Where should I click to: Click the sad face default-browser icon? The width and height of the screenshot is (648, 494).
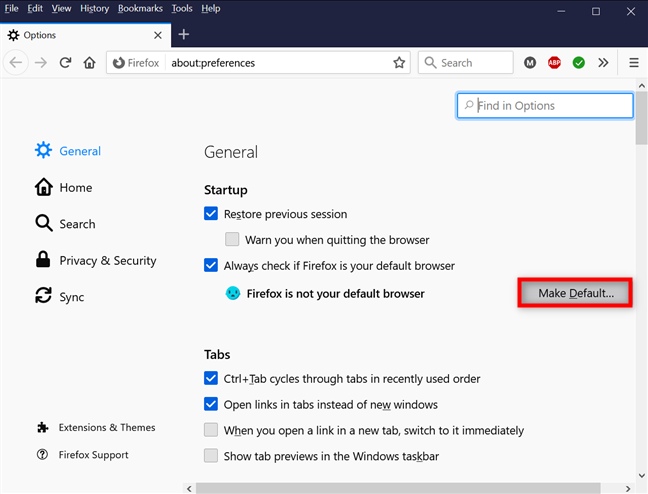pyautogui.click(x=233, y=293)
